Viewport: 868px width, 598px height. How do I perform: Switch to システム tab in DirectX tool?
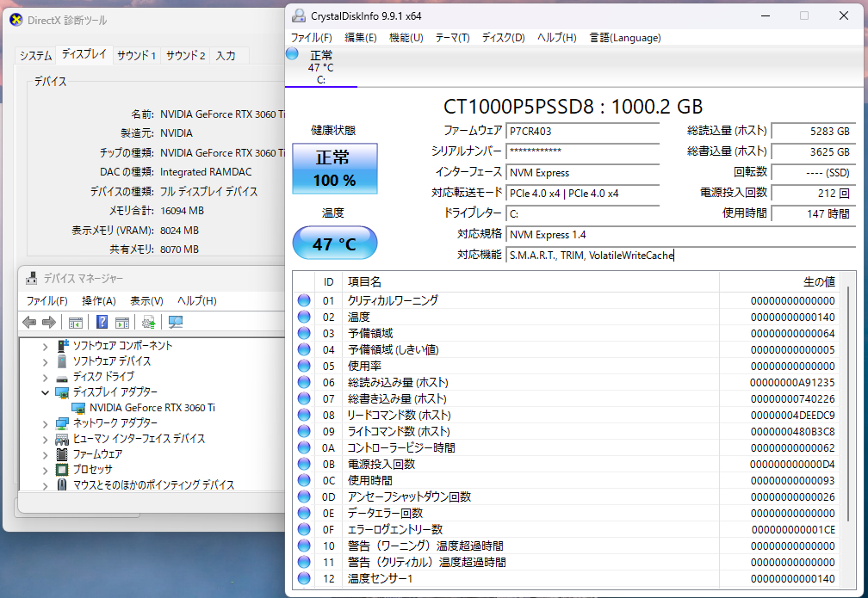tap(36, 55)
